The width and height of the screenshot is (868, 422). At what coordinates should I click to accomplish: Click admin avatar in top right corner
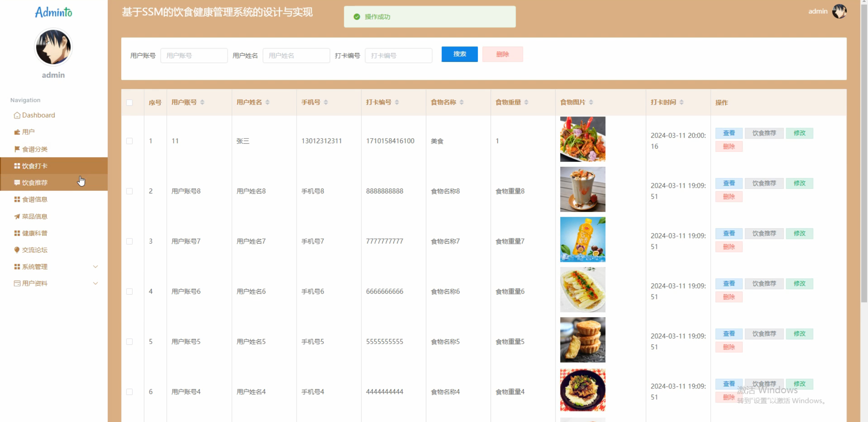(x=839, y=11)
